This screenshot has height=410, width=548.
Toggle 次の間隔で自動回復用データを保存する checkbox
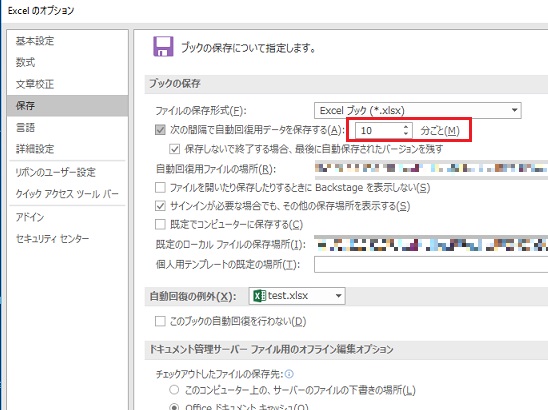coord(160,130)
